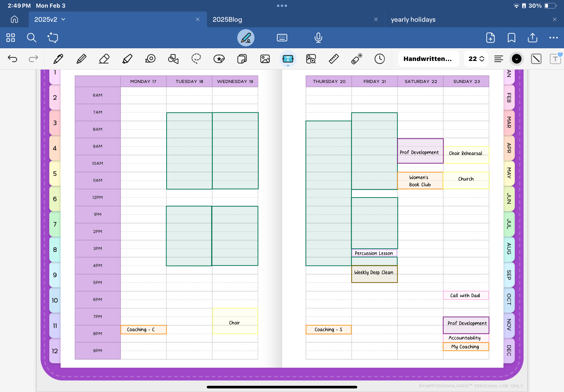The height and width of the screenshot is (392, 564).
Task: Open the black text color swatch
Action: click(x=516, y=59)
